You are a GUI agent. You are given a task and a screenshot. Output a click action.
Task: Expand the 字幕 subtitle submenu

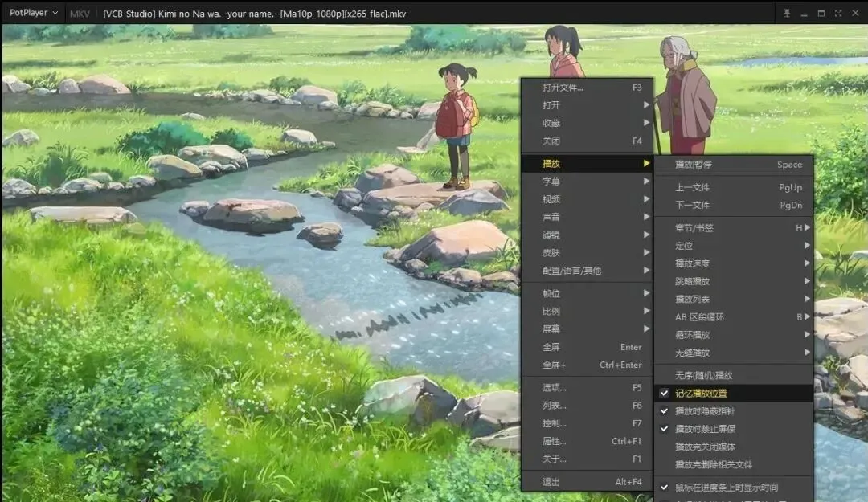point(588,181)
